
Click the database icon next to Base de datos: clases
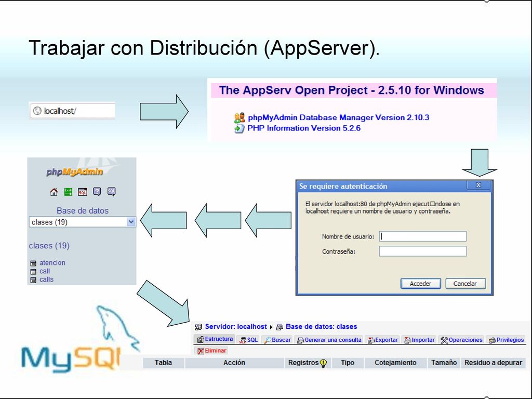click(280, 327)
